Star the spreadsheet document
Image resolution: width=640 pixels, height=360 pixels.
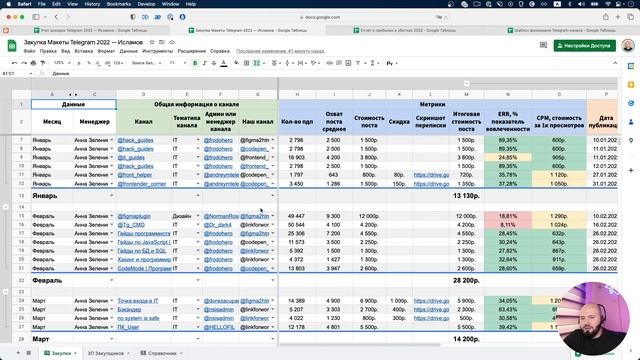tap(152, 42)
